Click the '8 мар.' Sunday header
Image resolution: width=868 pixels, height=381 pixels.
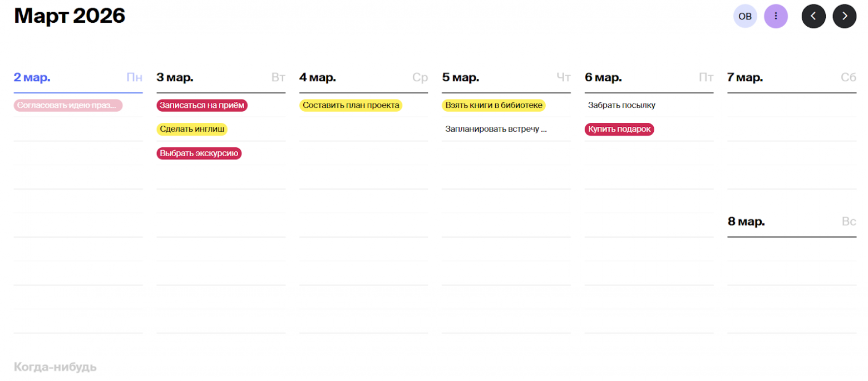tap(746, 221)
